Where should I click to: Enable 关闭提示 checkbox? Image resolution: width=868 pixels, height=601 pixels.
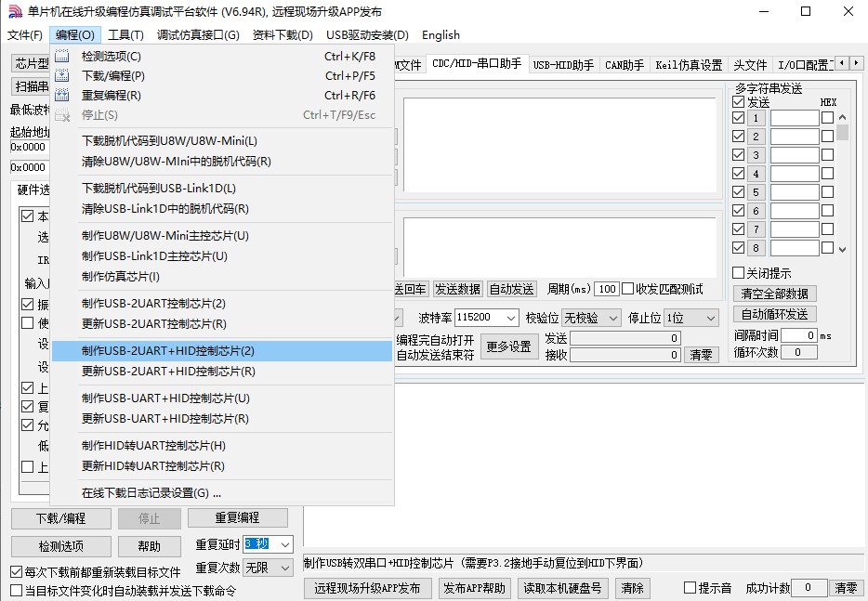738,273
